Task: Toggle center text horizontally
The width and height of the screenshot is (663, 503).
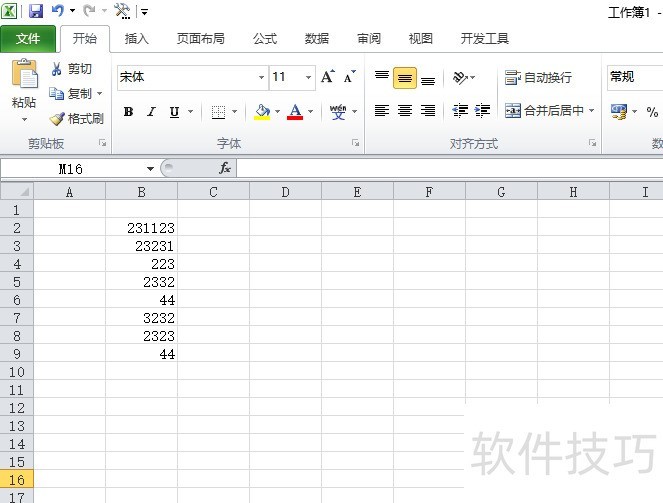Action: (x=405, y=111)
